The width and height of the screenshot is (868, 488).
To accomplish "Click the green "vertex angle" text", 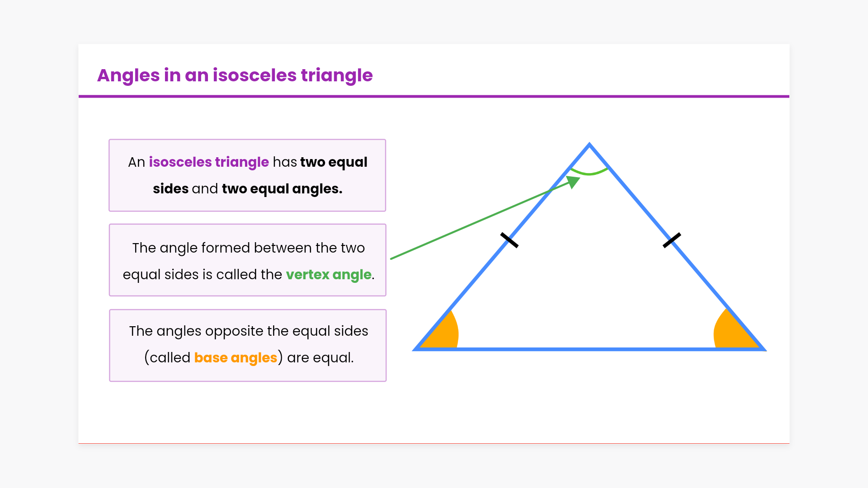I will 329,274.
